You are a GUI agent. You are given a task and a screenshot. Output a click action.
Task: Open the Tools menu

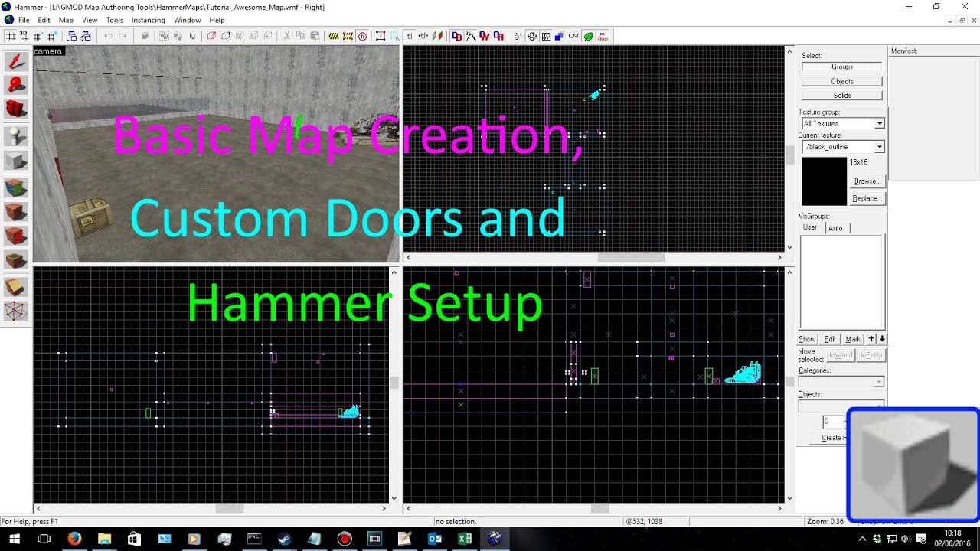point(114,20)
